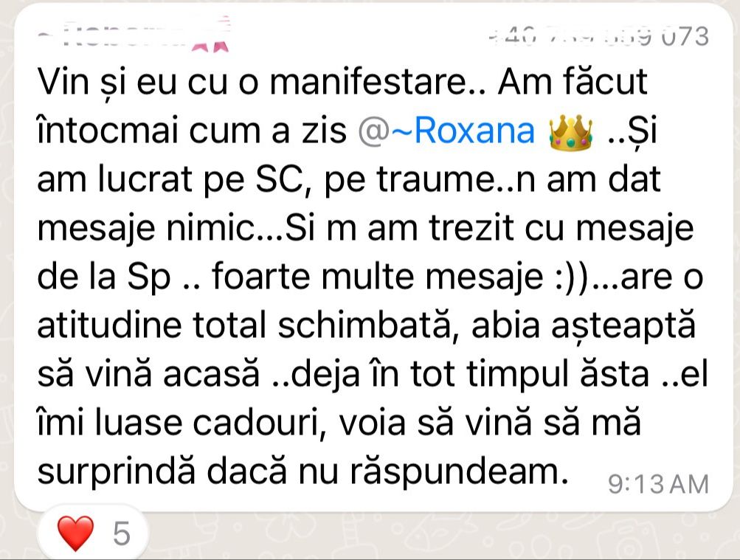Click the 9:13 AM message timestamp
The height and width of the screenshot is (560, 740).
click(x=658, y=484)
